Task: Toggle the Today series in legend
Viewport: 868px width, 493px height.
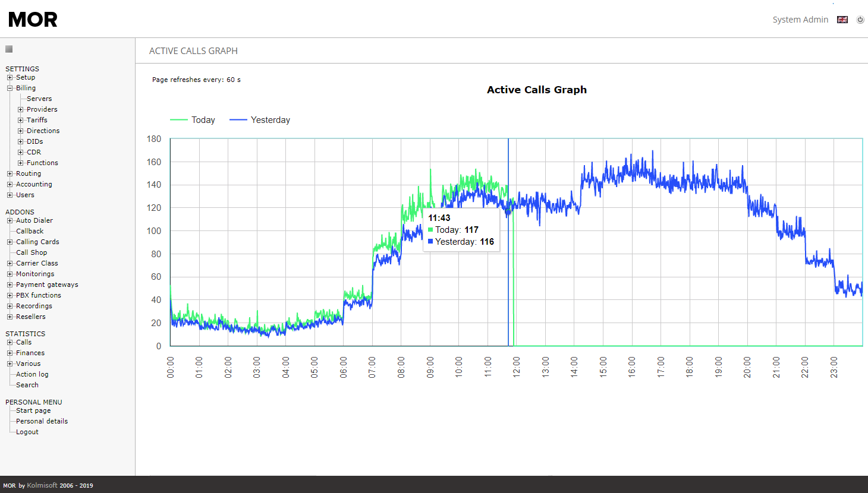Action: point(193,120)
